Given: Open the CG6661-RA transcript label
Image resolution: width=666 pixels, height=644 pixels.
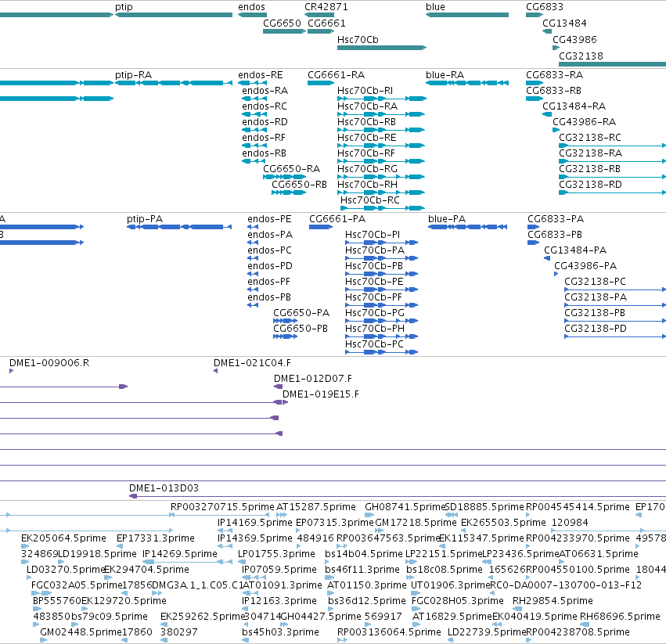Looking at the screenshot, I should click(336, 75).
